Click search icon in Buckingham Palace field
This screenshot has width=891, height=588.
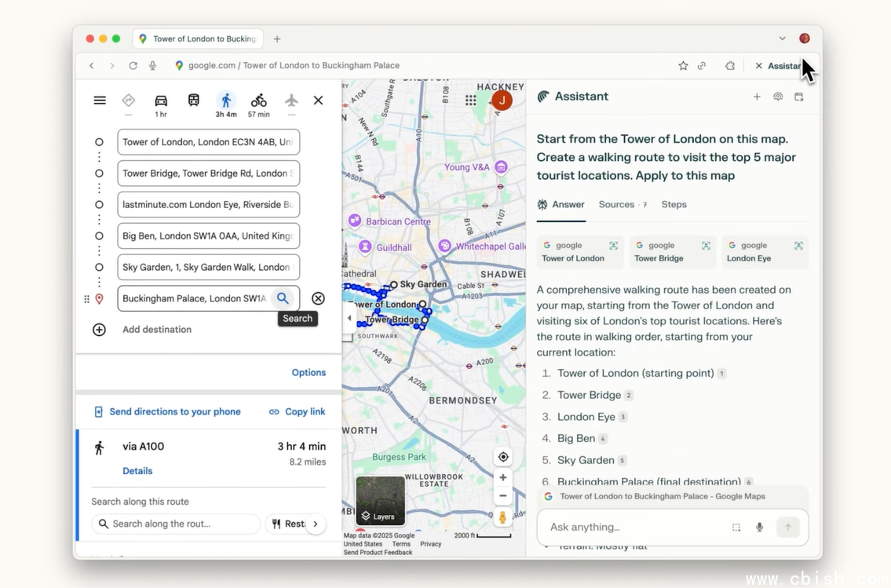pos(283,298)
